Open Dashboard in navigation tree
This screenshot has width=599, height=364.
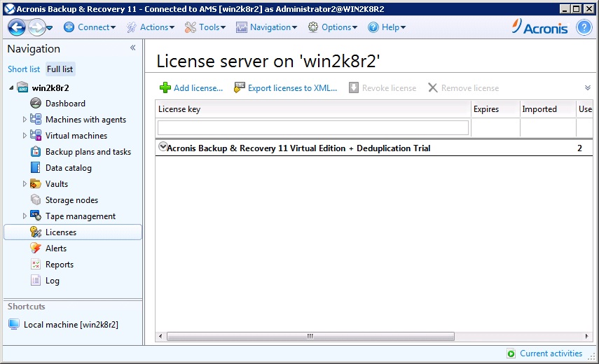click(x=65, y=104)
